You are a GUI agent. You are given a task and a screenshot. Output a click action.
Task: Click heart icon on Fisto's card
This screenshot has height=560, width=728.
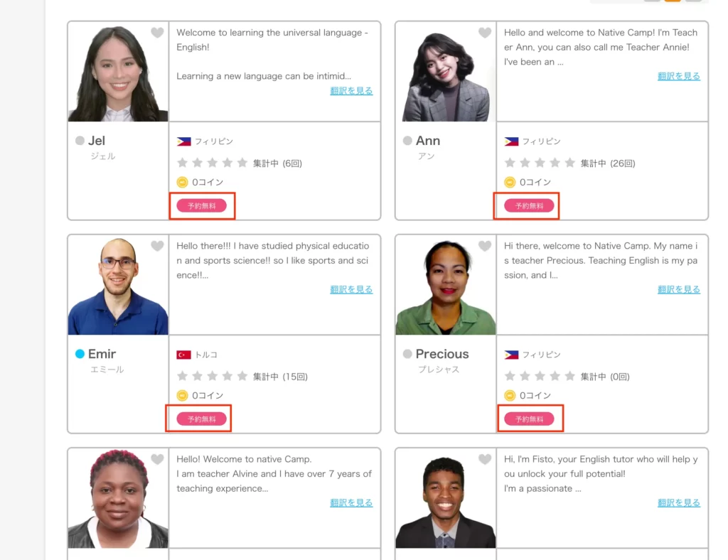point(485,459)
